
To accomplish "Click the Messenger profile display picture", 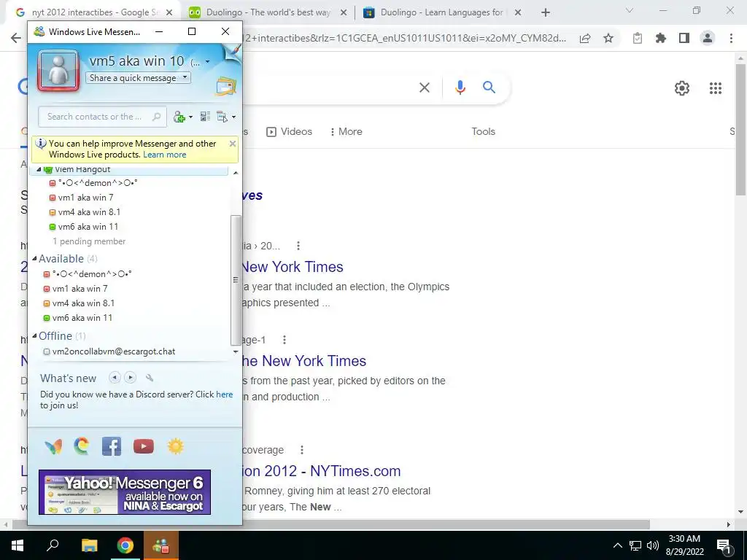I will 58,71.
